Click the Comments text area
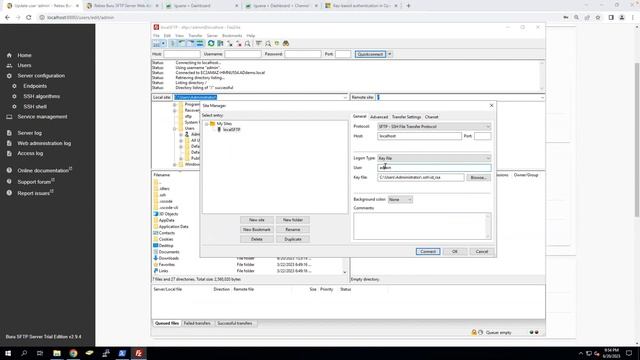 (422, 226)
